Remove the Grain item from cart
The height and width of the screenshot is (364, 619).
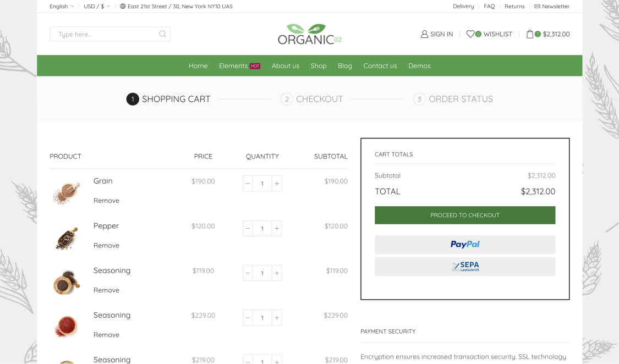pyautogui.click(x=106, y=201)
